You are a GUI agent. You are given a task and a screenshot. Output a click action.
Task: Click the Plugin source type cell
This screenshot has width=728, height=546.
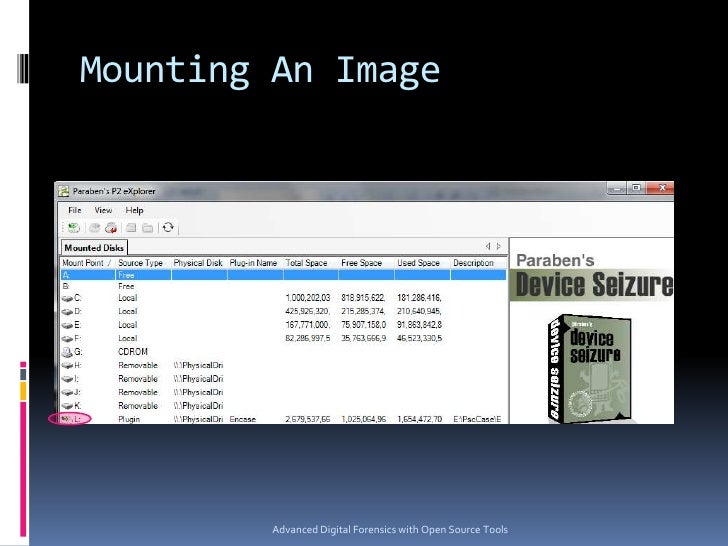pos(129,419)
